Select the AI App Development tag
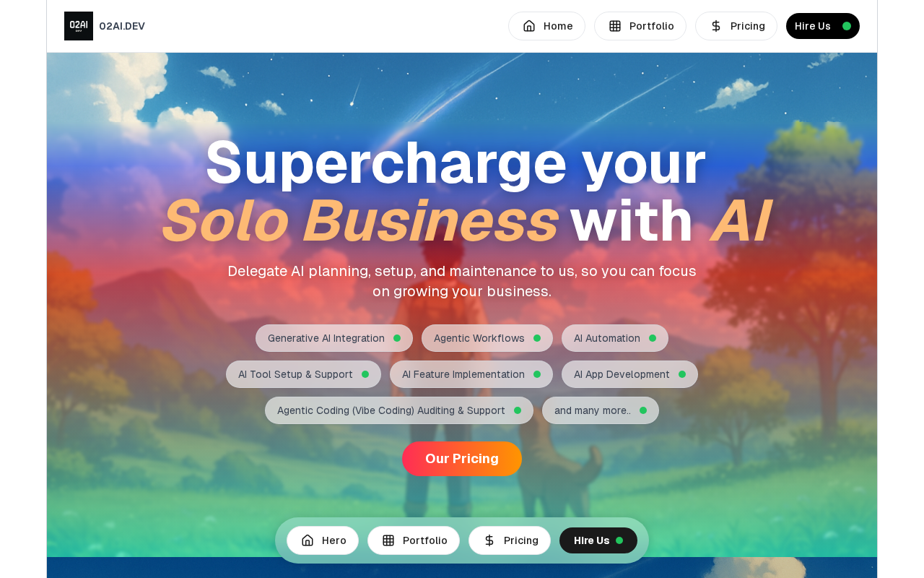 629,374
